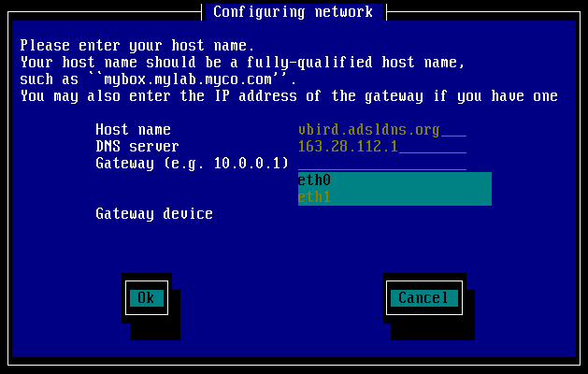
Task: Click the "Gateway (e.g. 10.0.0.1)" label
Action: pyautogui.click(x=192, y=164)
